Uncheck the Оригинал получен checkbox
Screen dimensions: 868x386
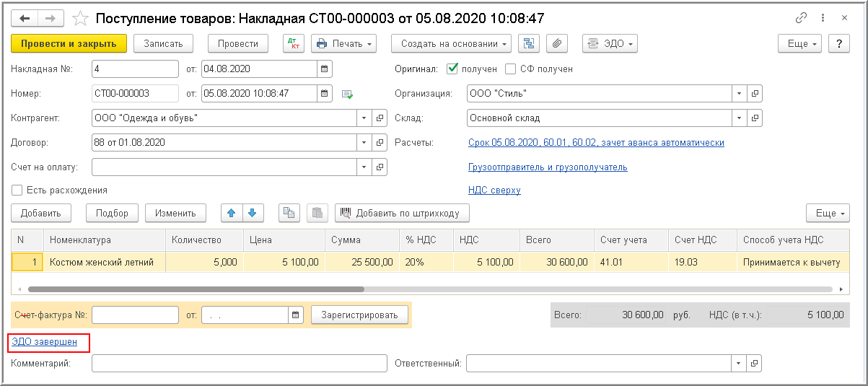pyautogui.click(x=453, y=69)
